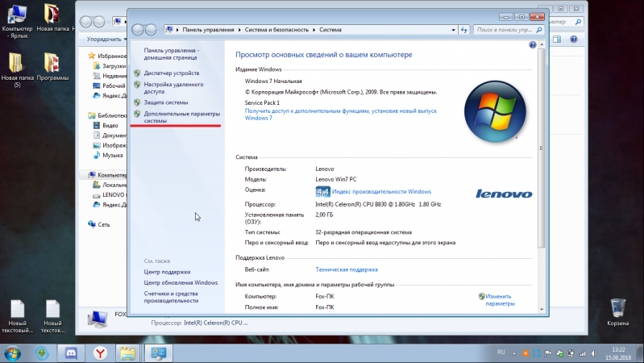
Task: Click the help question mark icon in System window
Action: [x=532, y=45]
